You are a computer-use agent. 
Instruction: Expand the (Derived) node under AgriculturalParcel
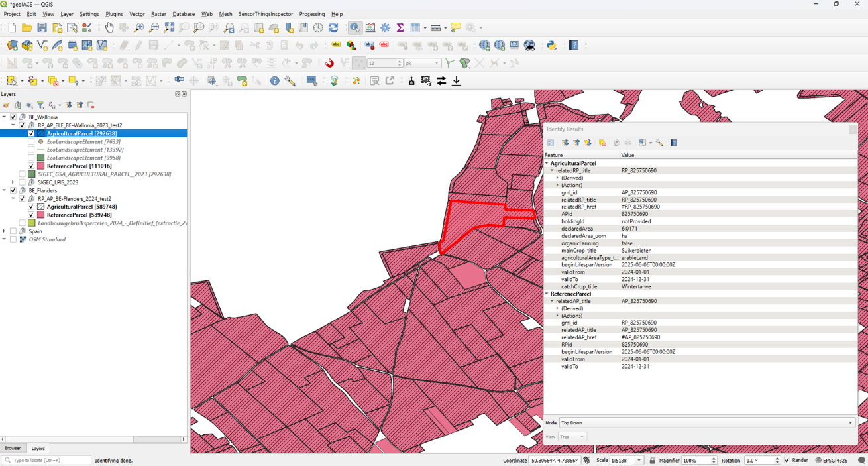[x=558, y=178]
